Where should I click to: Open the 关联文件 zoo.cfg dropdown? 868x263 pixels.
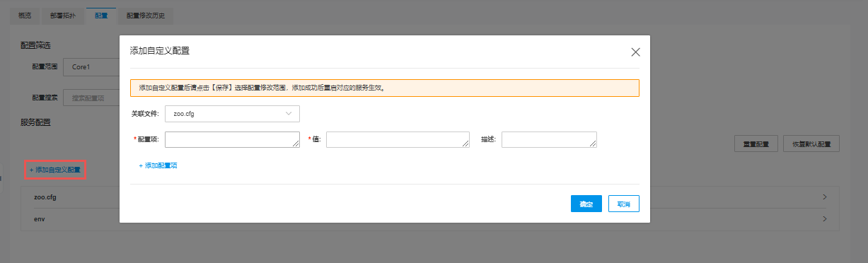[232, 114]
